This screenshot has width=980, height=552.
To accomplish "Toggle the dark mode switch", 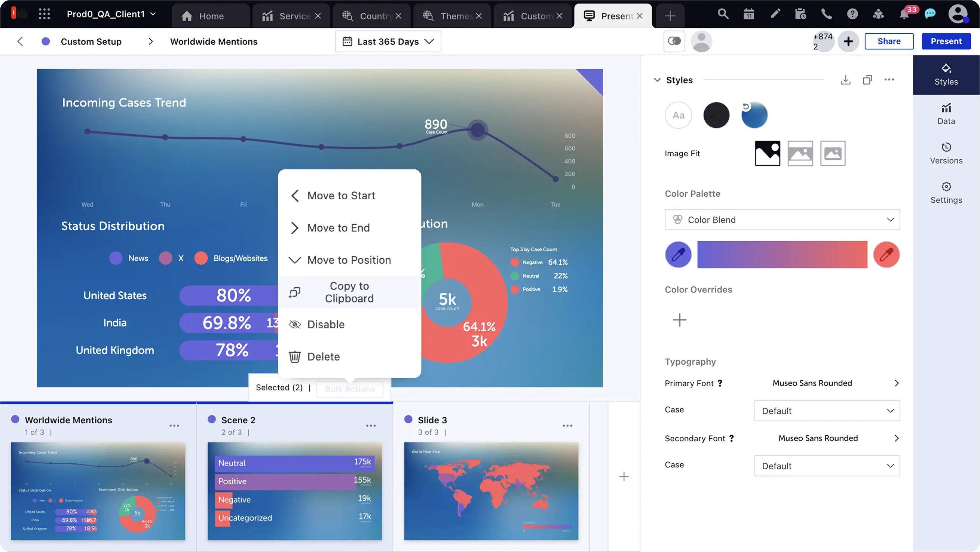I will tap(674, 41).
